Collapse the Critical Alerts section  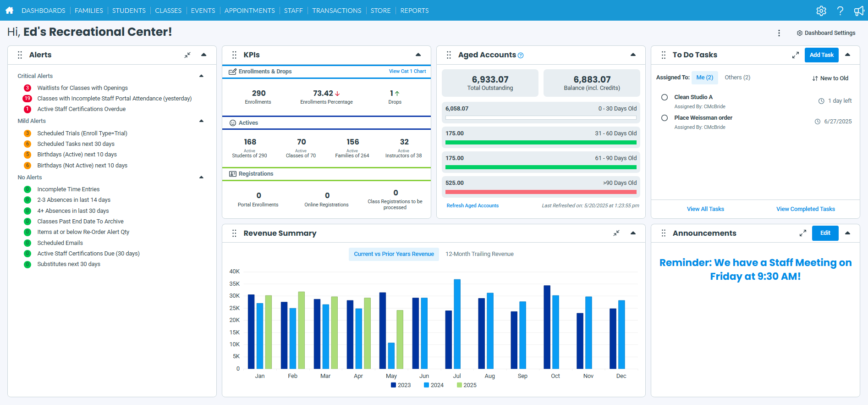pyautogui.click(x=201, y=76)
